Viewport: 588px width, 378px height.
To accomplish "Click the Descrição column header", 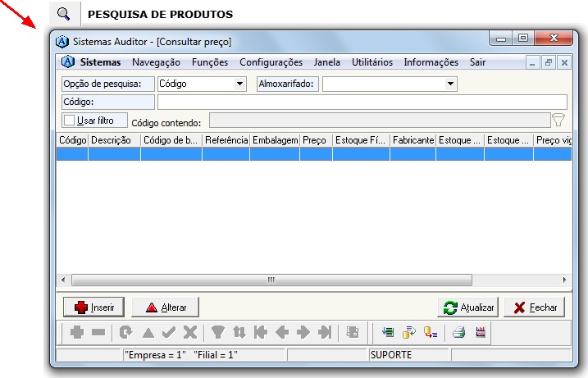I will (114, 140).
